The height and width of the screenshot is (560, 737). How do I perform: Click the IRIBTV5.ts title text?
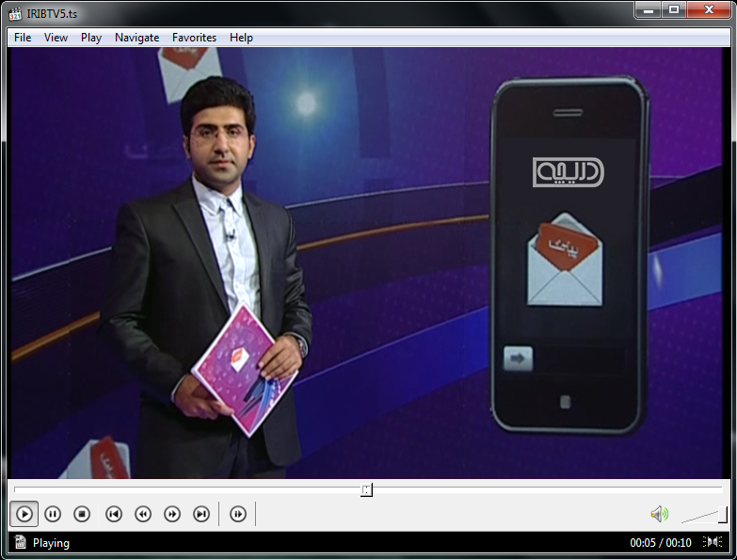coord(52,14)
